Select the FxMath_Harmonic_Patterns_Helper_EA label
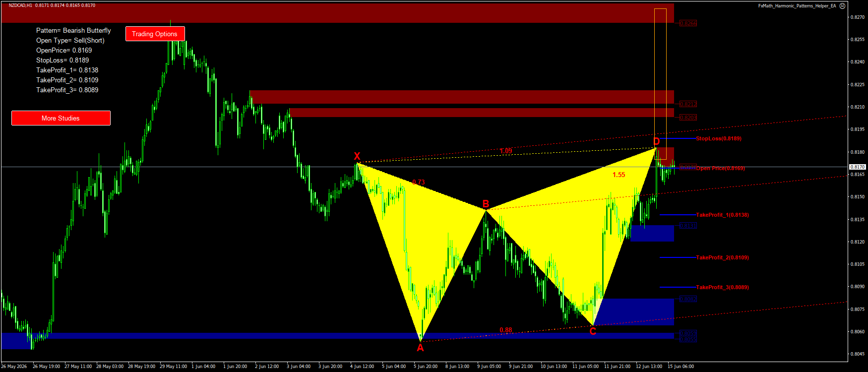The height and width of the screenshot is (372, 868). 797,6
